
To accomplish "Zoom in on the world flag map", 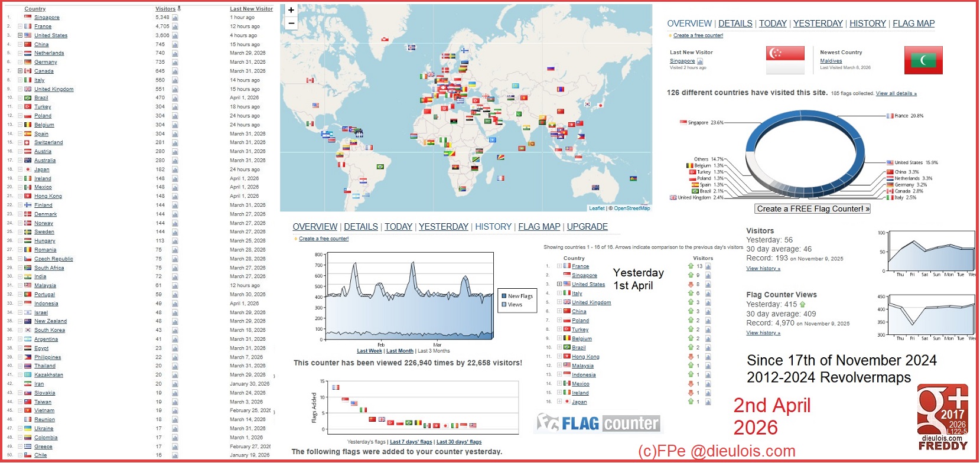I will [291, 10].
